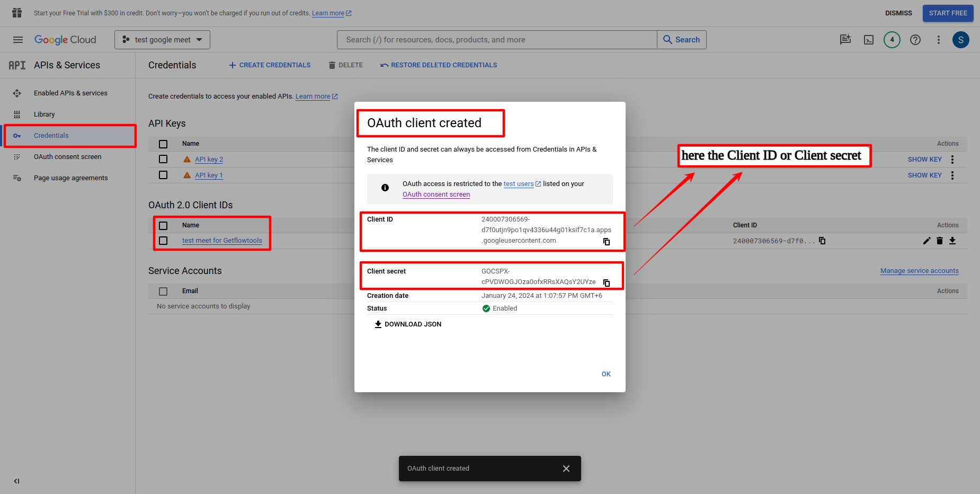Open OAuth consent screen link in dialog
The width and height of the screenshot is (980, 494).
(436, 195)
